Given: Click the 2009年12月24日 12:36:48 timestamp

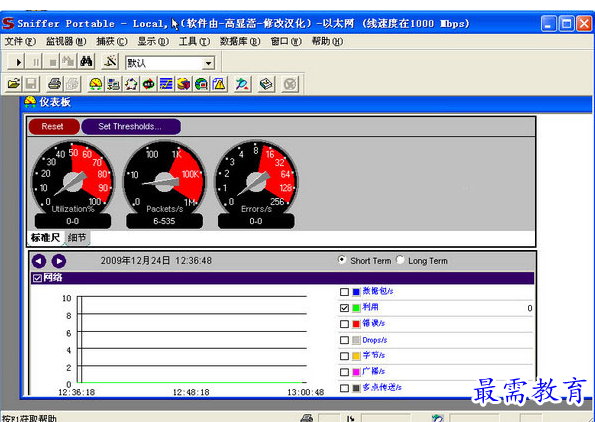Looking at the screenshot, I should click(156, 261).
